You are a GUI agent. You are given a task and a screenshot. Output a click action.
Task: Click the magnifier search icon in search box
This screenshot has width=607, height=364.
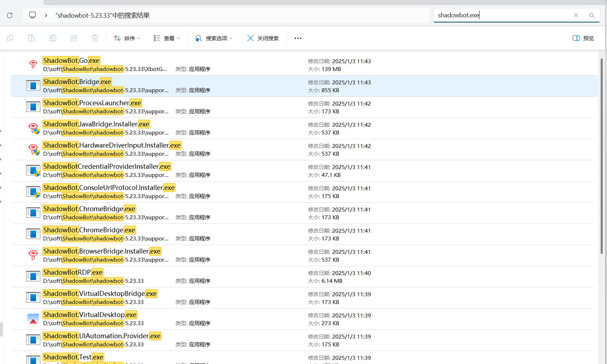[x=592, y=15]
